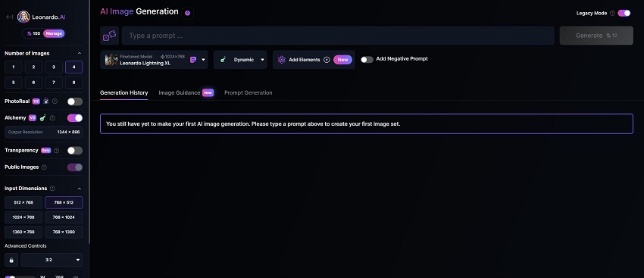Click the Advanced Controls label
Image resolution: width=644 pixels, height=278 pixels.
[x=26, y=246]
